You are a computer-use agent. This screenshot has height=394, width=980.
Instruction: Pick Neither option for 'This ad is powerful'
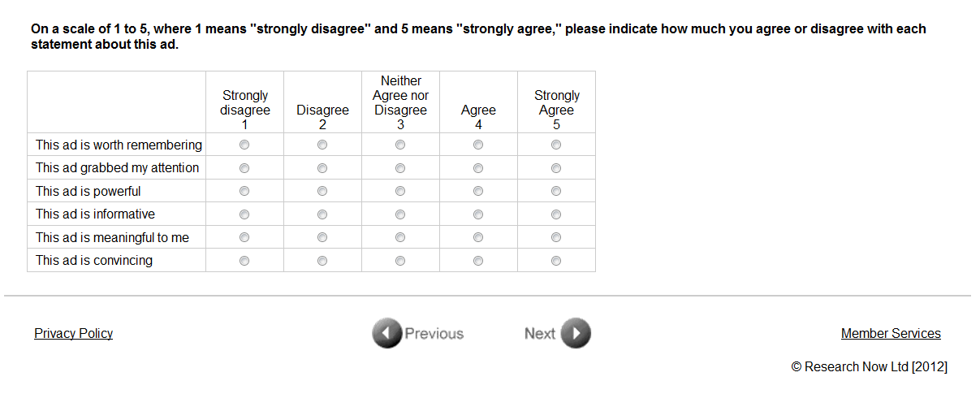click(400, 191)
